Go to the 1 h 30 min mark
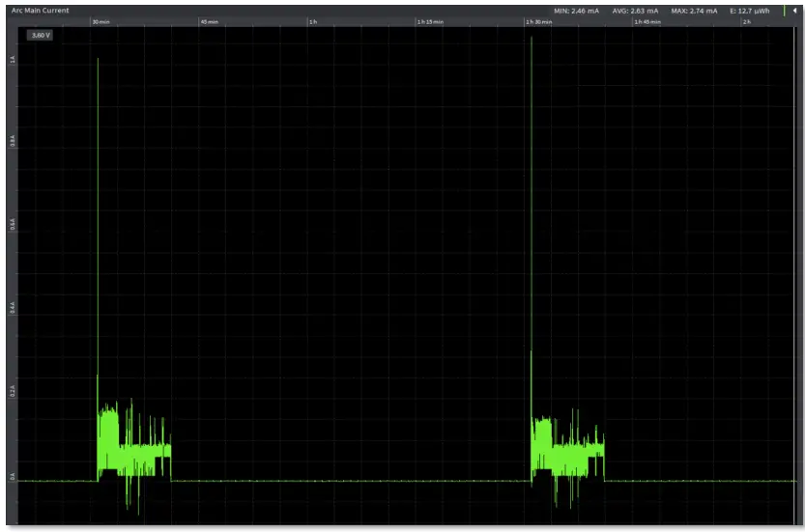 (x=538, y=21)
